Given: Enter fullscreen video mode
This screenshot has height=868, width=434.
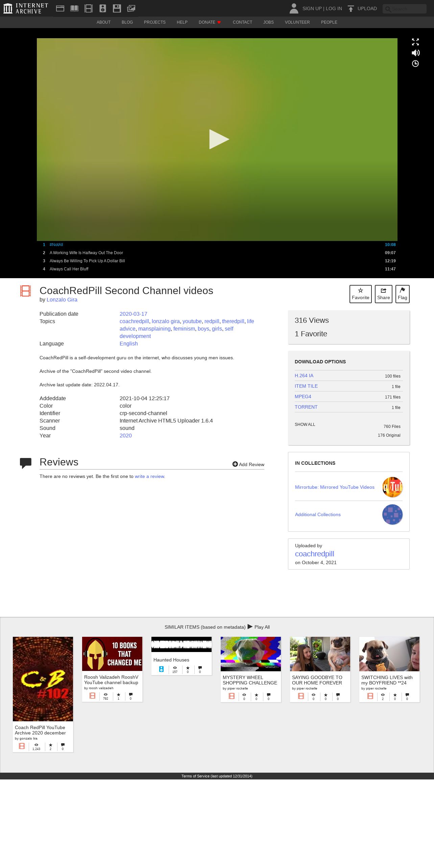Looking at the screenshot, I should coord(415,42).
